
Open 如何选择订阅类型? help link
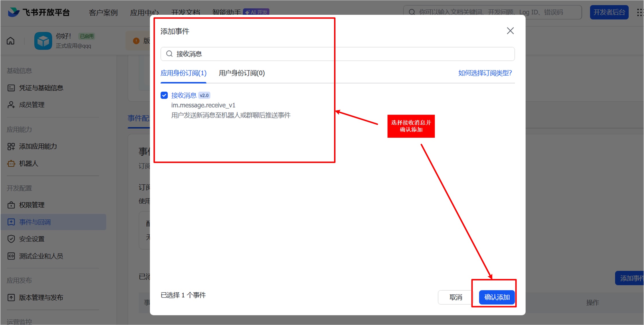(x=485, y=73)
